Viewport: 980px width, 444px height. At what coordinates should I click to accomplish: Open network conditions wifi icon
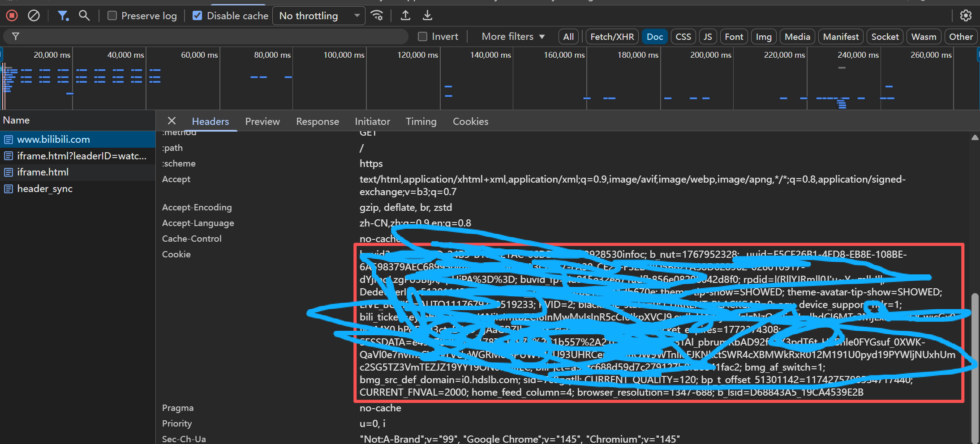click(377, 16)
